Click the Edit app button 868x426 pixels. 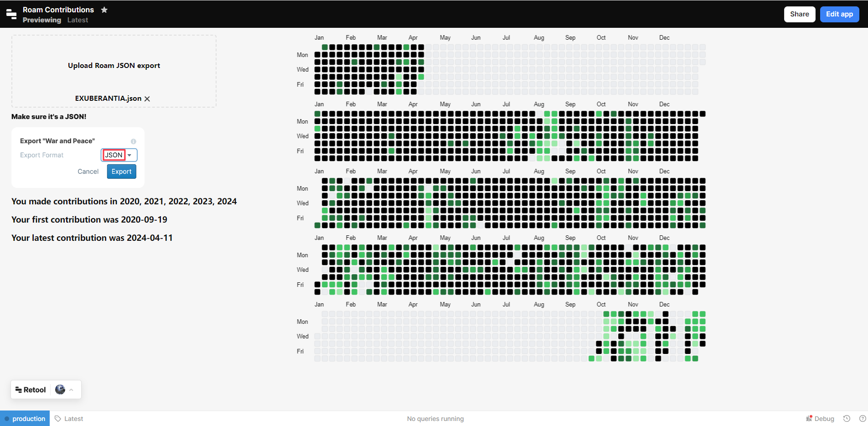coord(839,14)
